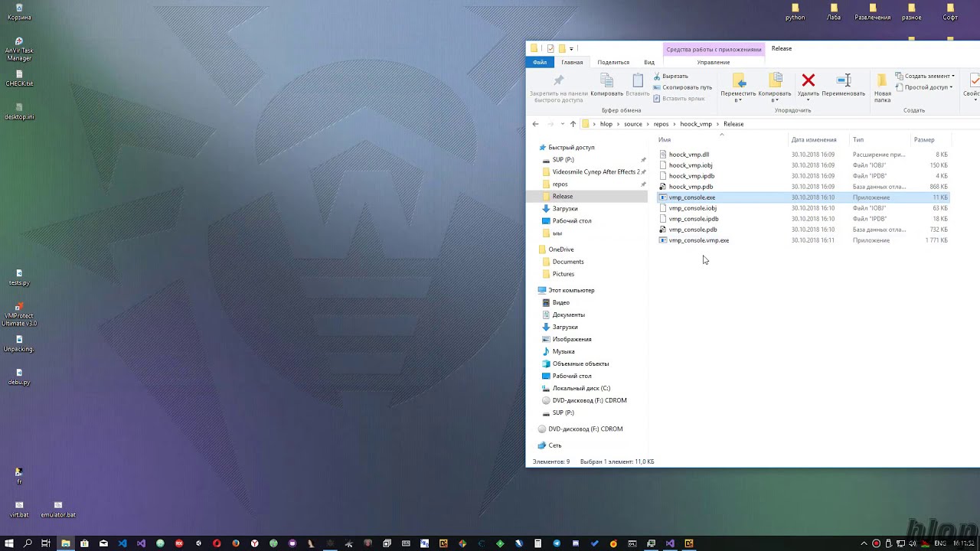Select the emulator.bat desktop icon

(58, 510)
